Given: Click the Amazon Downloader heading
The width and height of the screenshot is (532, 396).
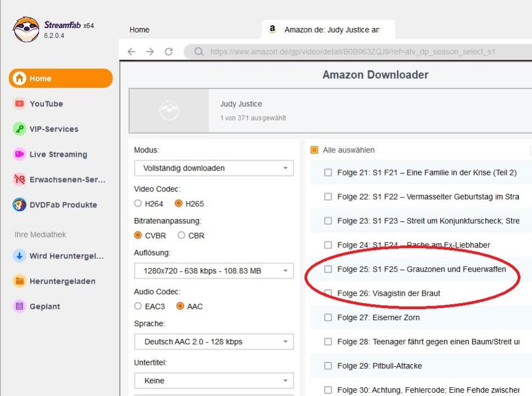Looking at the screenshot, I should click(375, 75).
